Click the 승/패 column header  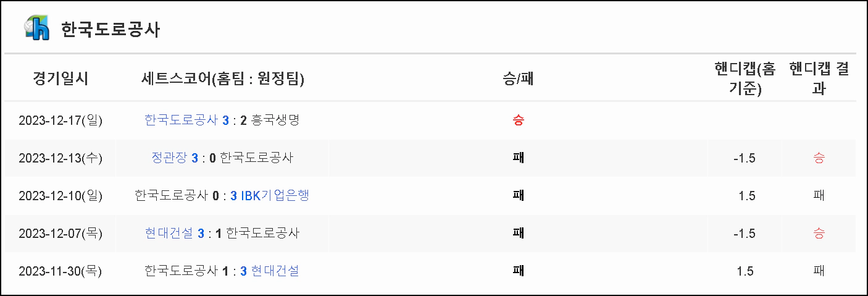point(518,79)
